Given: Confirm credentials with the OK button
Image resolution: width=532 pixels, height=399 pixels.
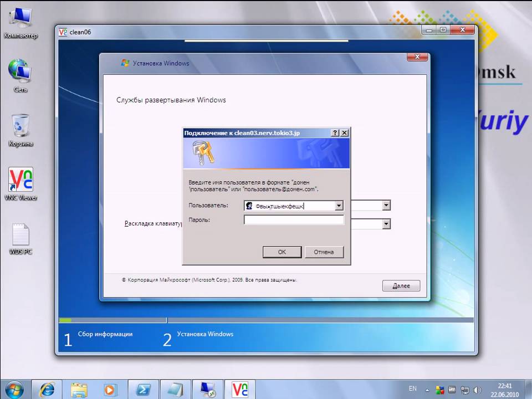Looking at the screenshot, I should 282,252.
